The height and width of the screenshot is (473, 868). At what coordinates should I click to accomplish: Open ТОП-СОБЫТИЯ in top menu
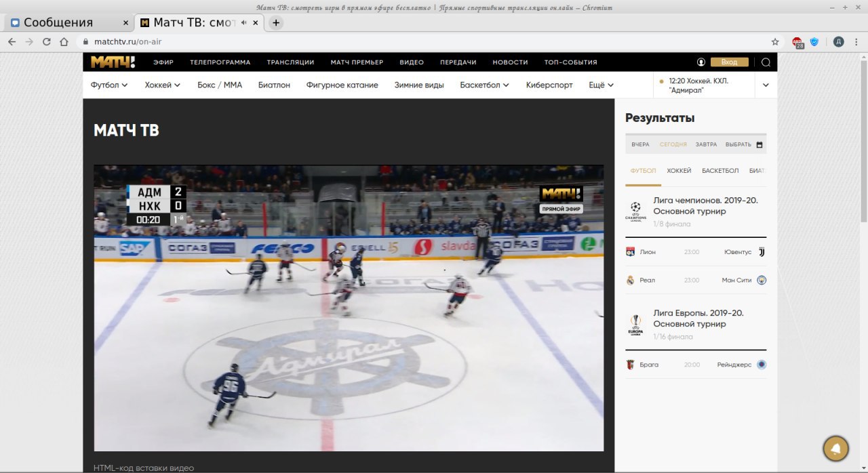pos(571,62)
